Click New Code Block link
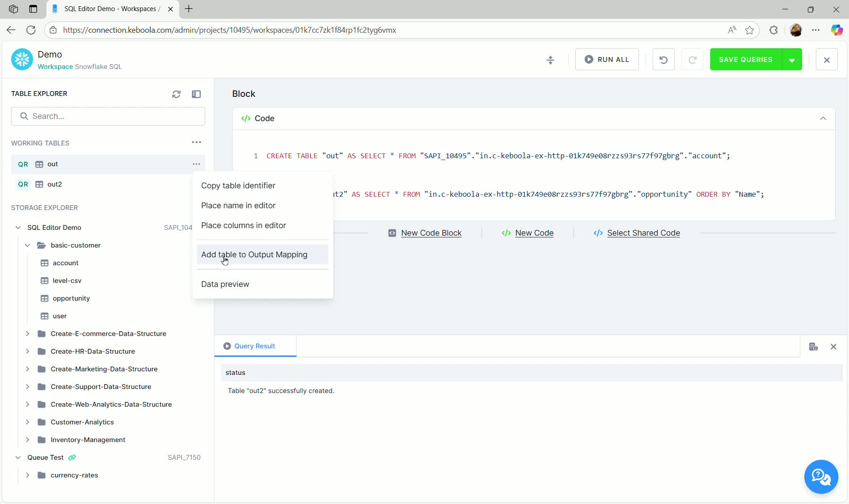This screenshot has width=849, height=504. (431, 233)
